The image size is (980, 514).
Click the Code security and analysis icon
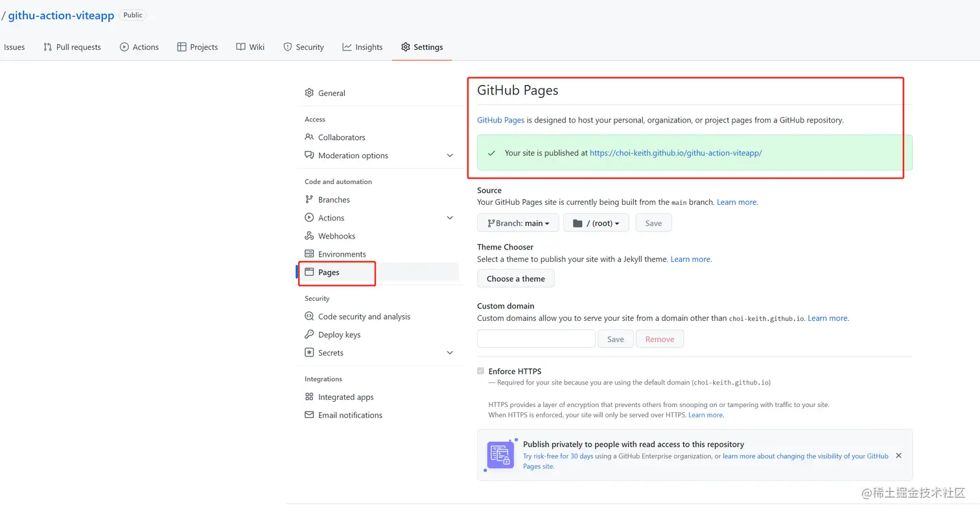(x=309, y=316)
